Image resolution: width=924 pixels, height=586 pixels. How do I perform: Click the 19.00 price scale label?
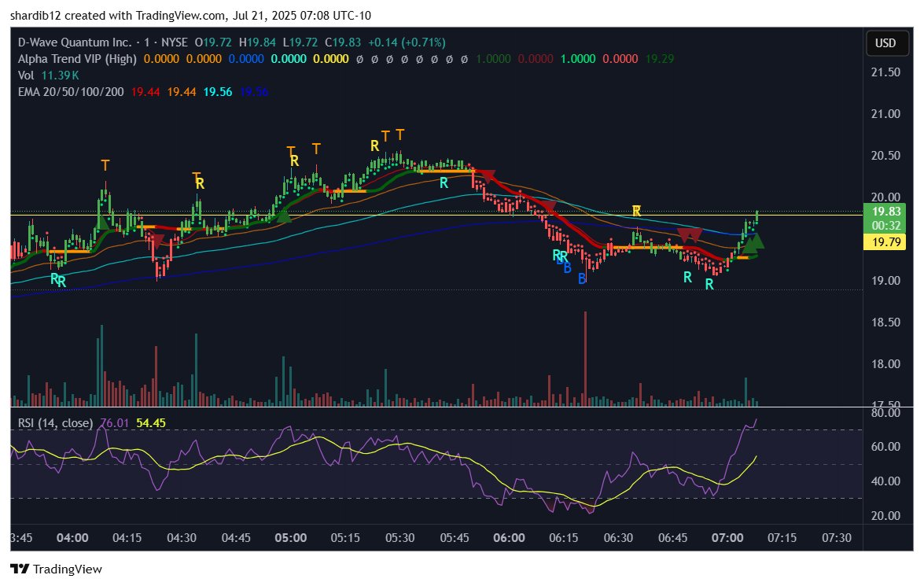coord(885,281)
